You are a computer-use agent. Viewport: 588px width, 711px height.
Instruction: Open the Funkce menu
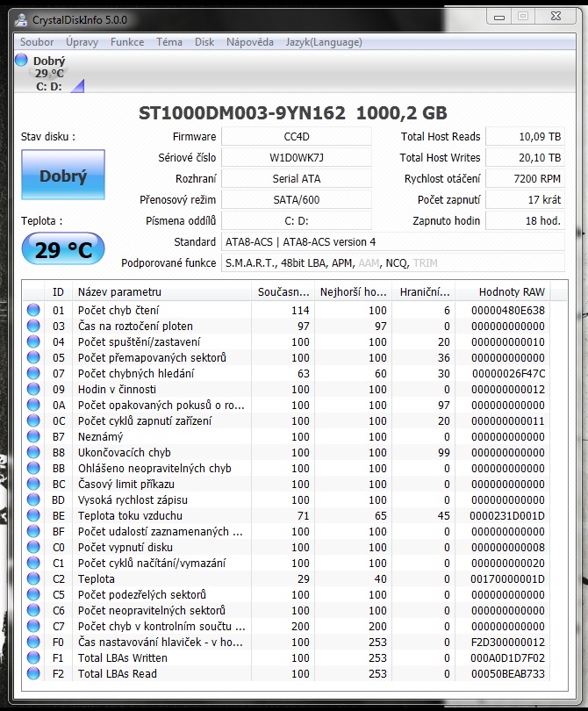click(127, 42)
